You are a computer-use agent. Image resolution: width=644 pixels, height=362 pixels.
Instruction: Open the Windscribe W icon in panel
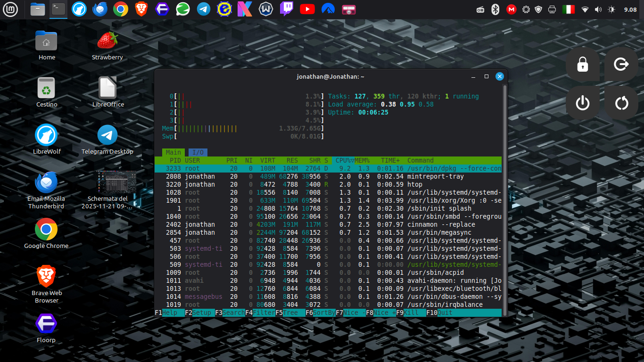[x=266, y=9]
